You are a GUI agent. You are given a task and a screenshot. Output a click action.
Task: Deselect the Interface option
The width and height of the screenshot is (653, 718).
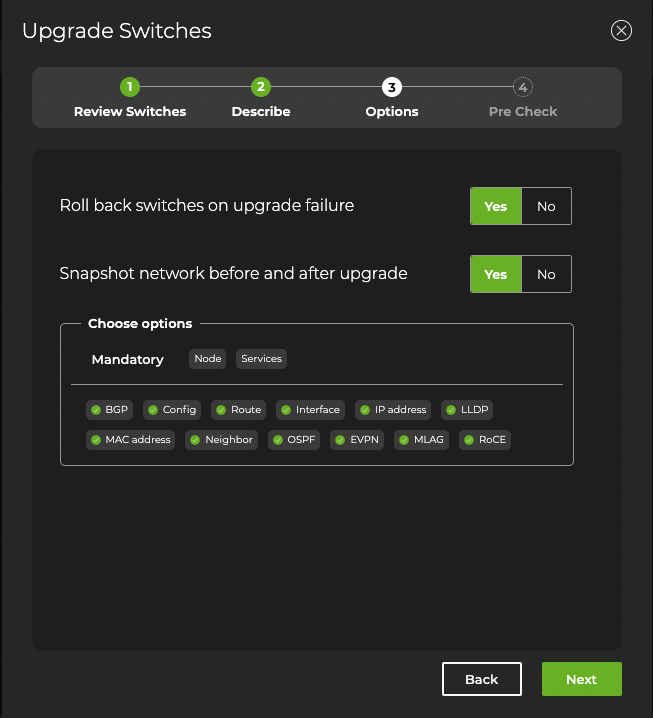point(310,410)
